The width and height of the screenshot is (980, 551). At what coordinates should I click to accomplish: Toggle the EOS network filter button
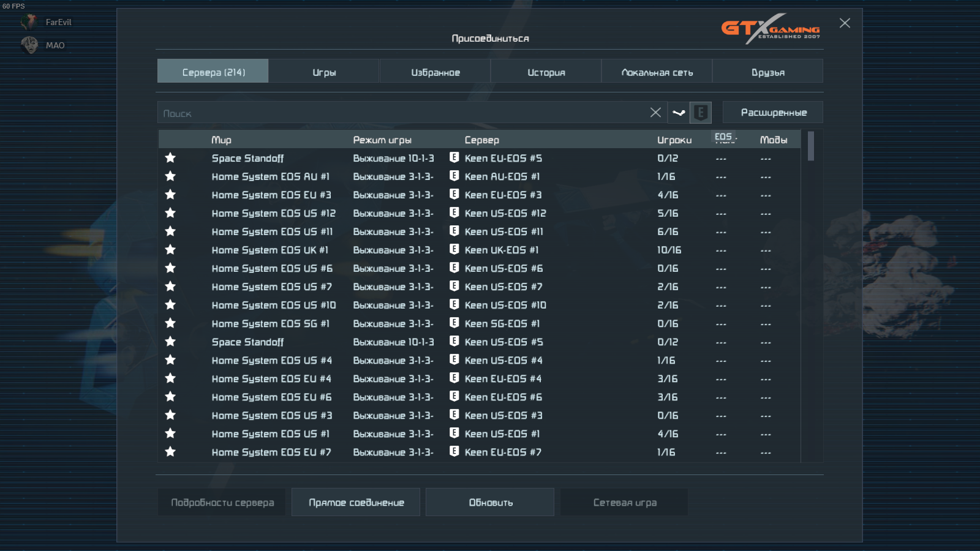tap(701, 113)
